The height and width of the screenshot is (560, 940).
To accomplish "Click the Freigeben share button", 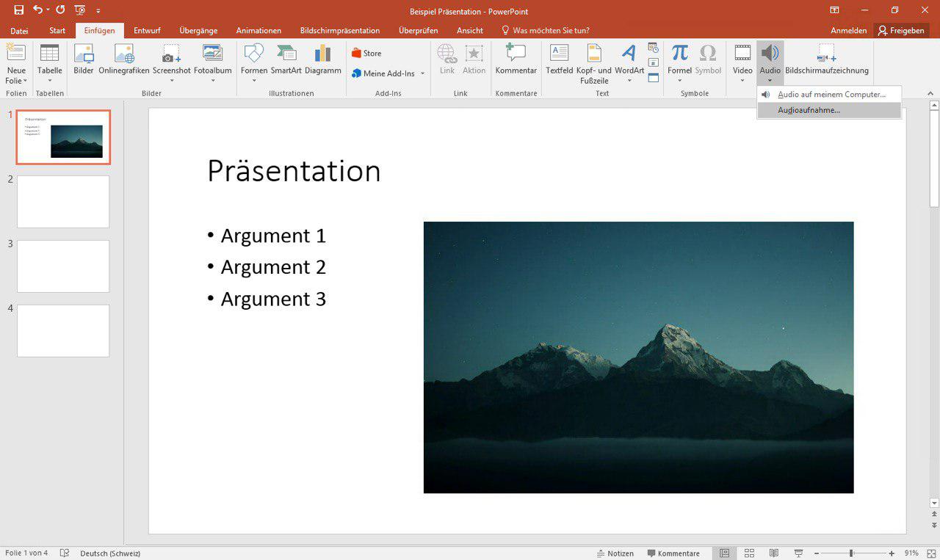I will coord(901,31).
